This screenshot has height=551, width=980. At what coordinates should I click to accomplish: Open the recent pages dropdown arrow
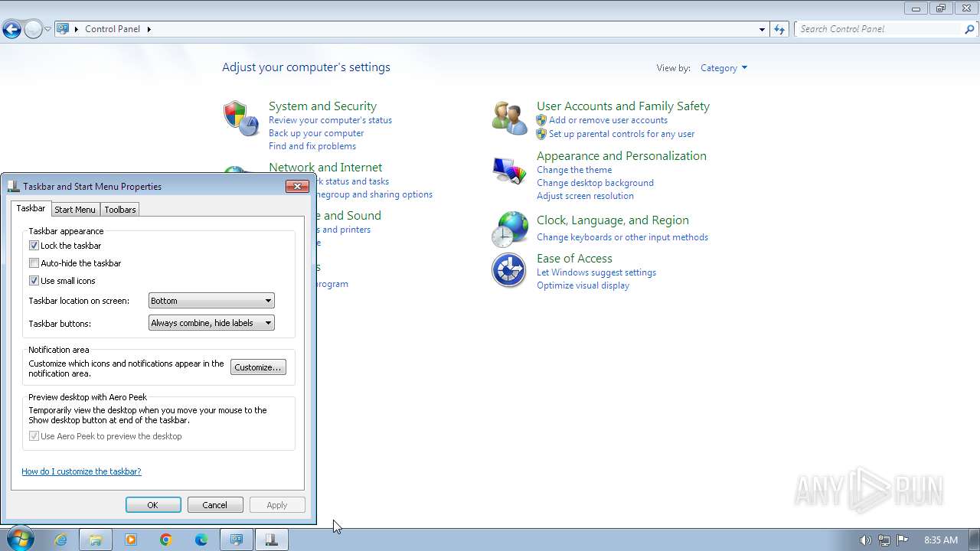(47, 29)
